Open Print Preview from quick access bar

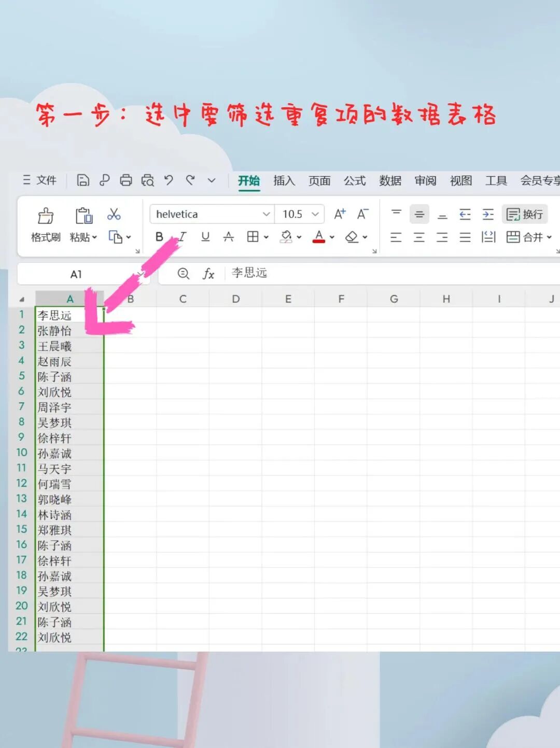pos(148,180)
